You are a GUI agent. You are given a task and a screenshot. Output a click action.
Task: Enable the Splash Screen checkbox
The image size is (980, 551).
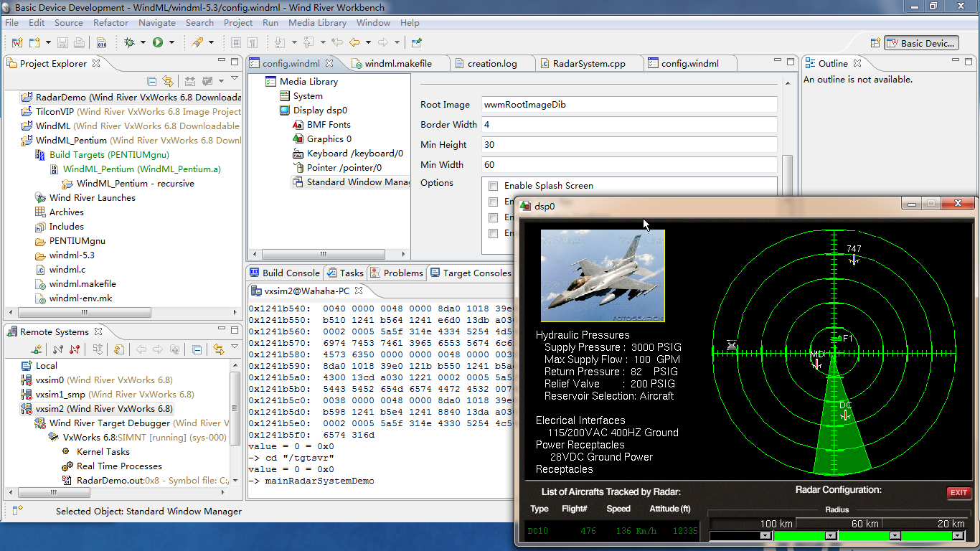(493, 186)
